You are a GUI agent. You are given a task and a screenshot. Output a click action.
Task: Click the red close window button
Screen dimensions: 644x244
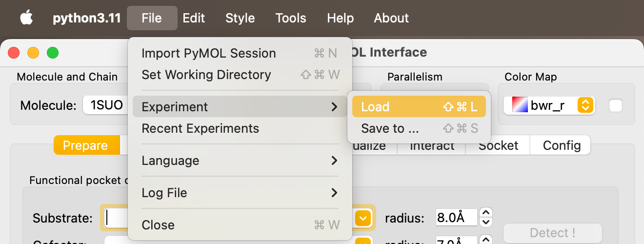click(14, 53)
